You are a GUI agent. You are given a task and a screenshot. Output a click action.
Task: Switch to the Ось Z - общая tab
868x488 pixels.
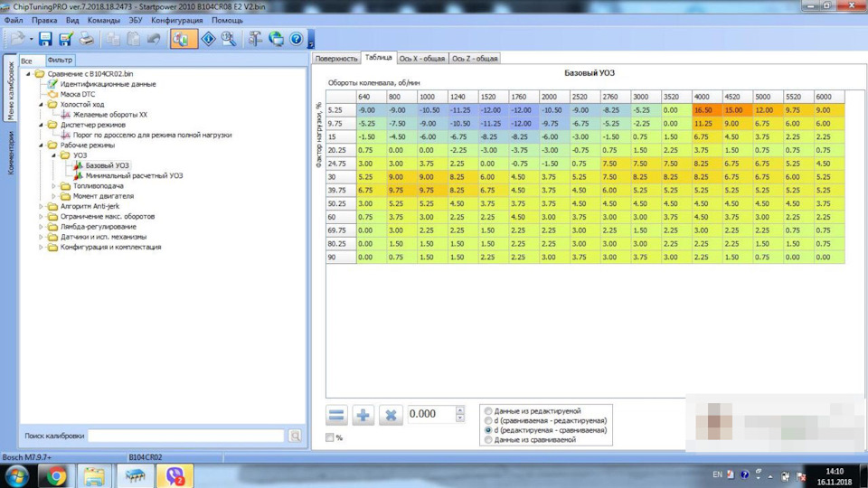pos(475,58)
